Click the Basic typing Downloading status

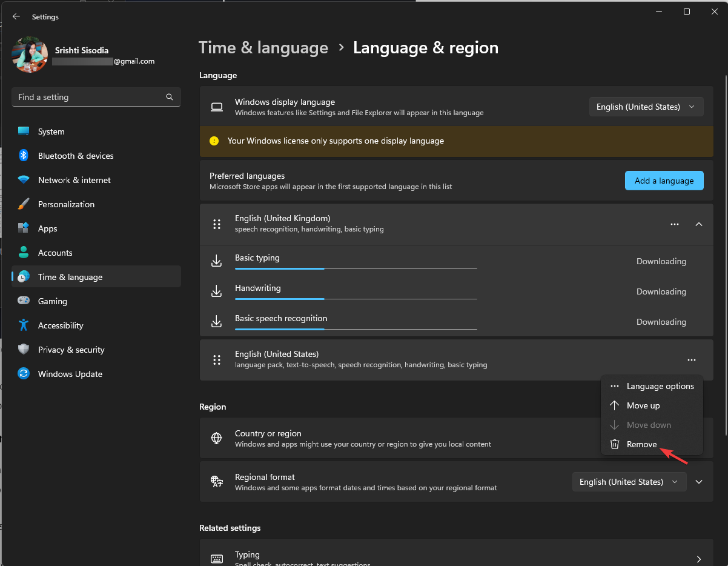click(x=661, y=261)
